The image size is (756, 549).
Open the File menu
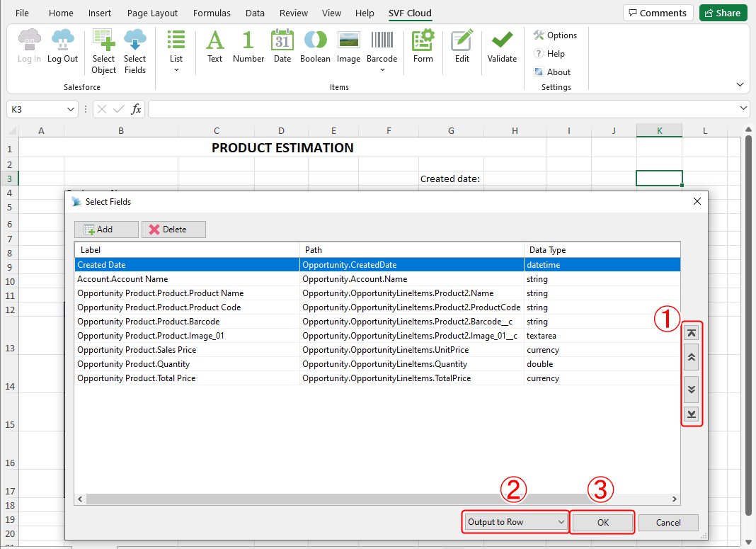click(22, 13)
